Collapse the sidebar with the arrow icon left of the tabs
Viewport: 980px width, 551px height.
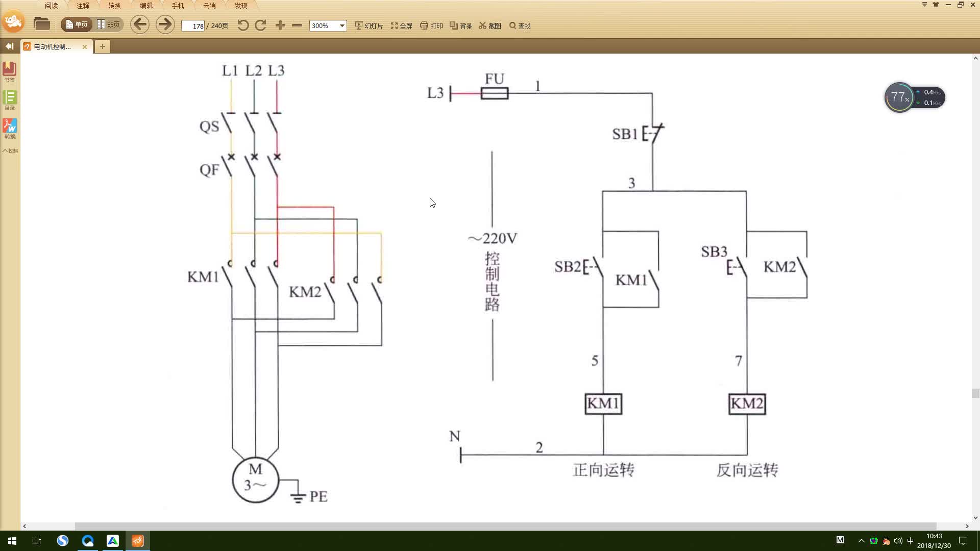tap(9, 46)
